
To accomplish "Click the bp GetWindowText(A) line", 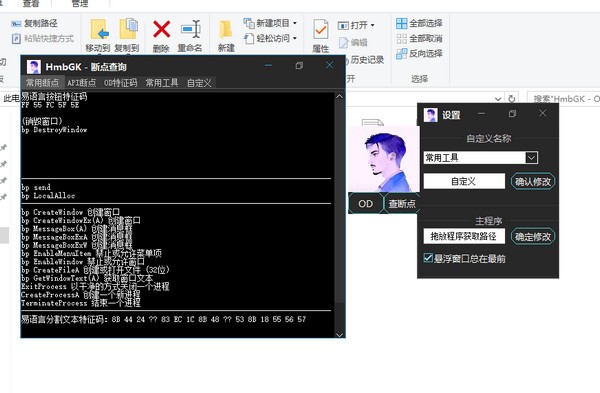I will [87, 278].
